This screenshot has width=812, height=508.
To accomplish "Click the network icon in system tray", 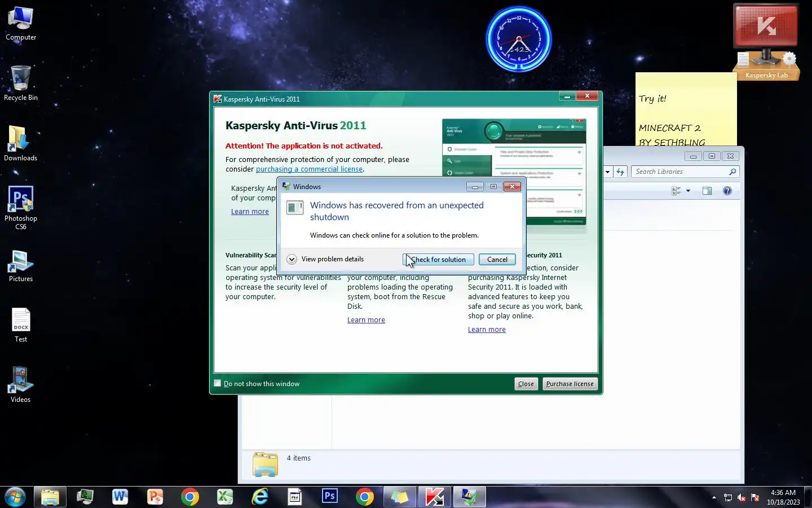I will tap(728, 497).
